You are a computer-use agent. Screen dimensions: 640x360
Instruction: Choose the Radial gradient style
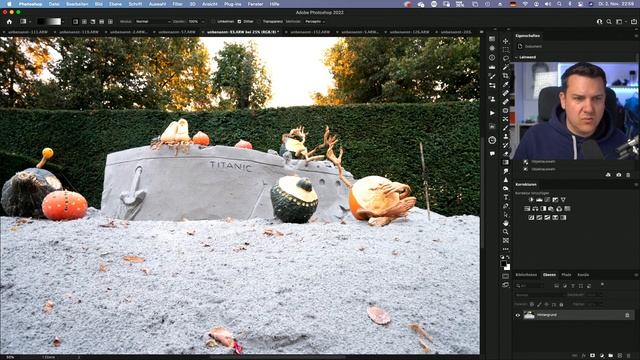pyautogui.click(x=84, y=21)
